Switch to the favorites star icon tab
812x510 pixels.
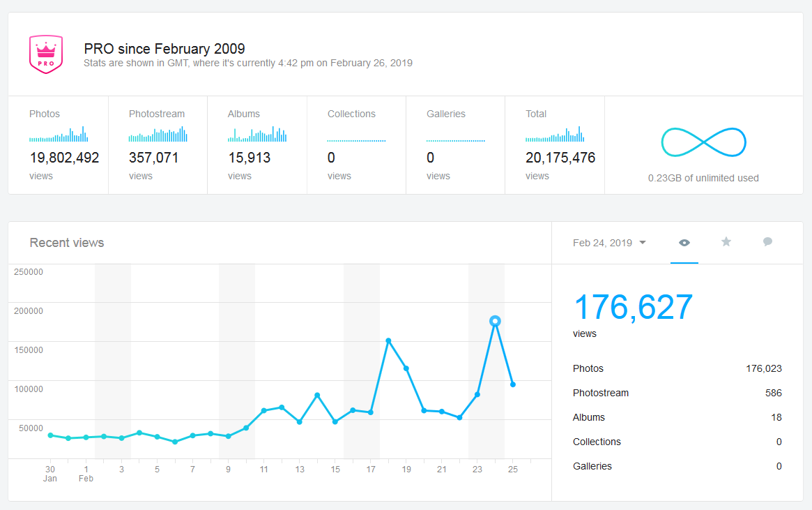(x=726, y=242)
